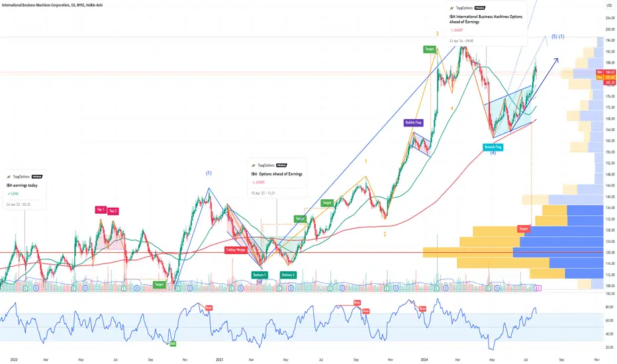Click Premium badge on 'IBM earnings today' card
This screenshot has height=364, width=617.
point(36,177)
